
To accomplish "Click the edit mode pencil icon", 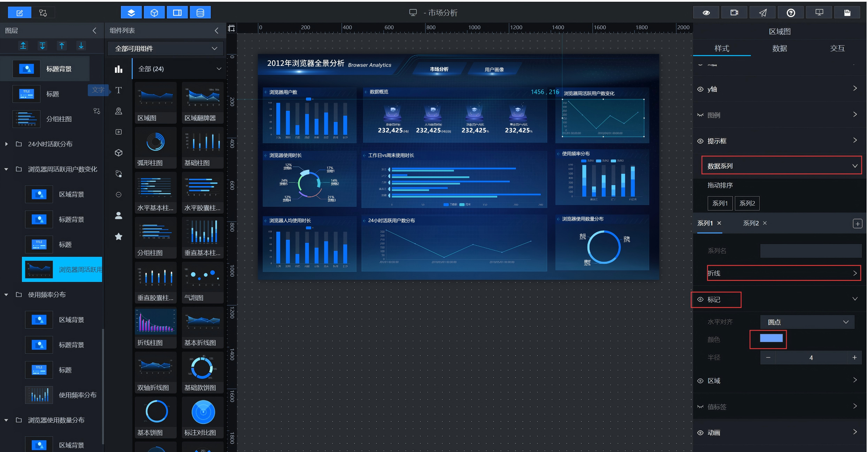I will click(20, 13).
